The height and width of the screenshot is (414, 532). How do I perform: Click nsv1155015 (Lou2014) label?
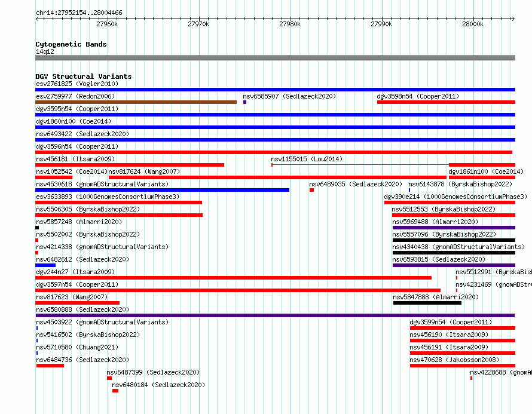307,159
